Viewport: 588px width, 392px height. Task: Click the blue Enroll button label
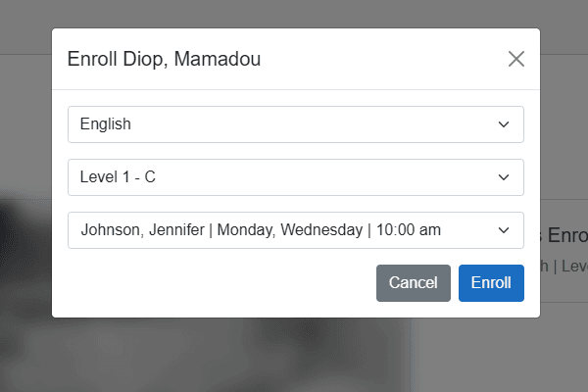[491, 283]
